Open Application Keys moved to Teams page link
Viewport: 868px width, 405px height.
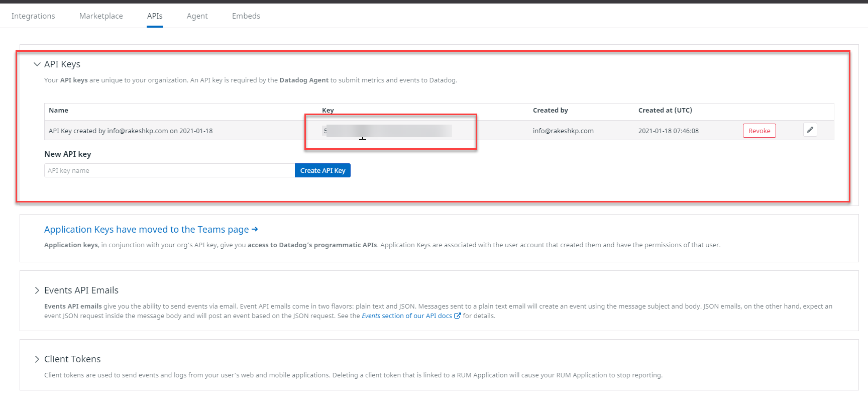[151, 230]
